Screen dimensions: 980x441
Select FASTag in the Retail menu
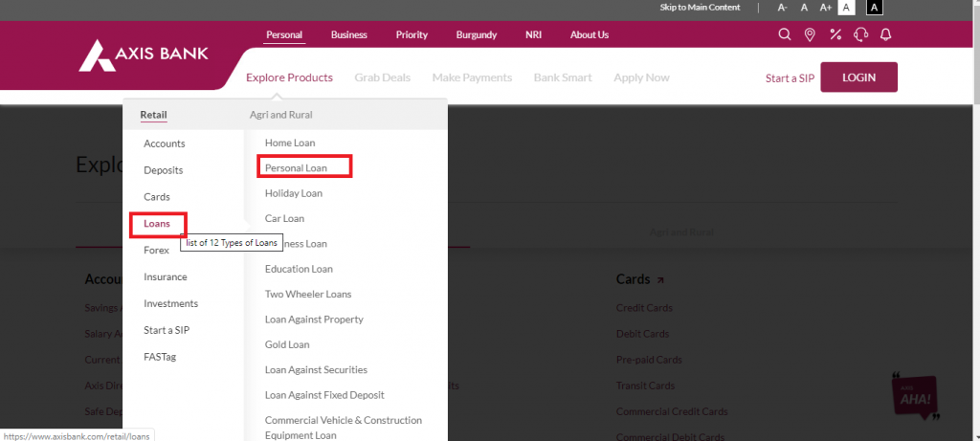point(160,357)
